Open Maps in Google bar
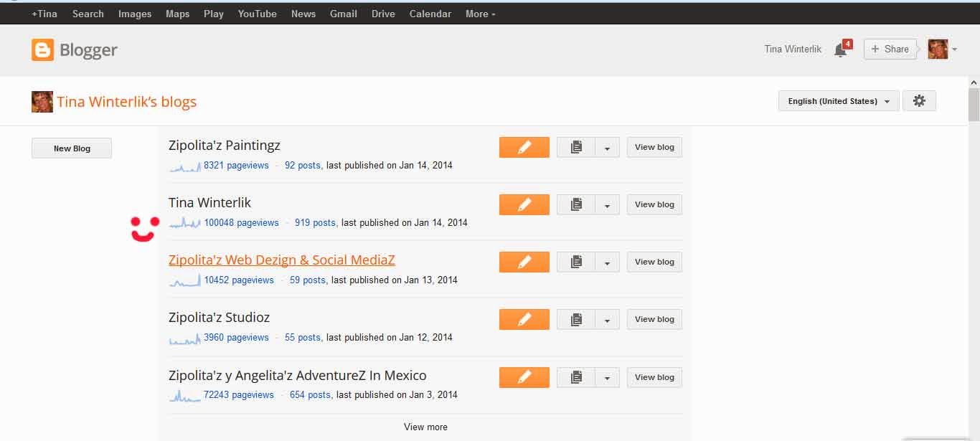The width and height of the screenshot is (980, 441). coord(178,14)
